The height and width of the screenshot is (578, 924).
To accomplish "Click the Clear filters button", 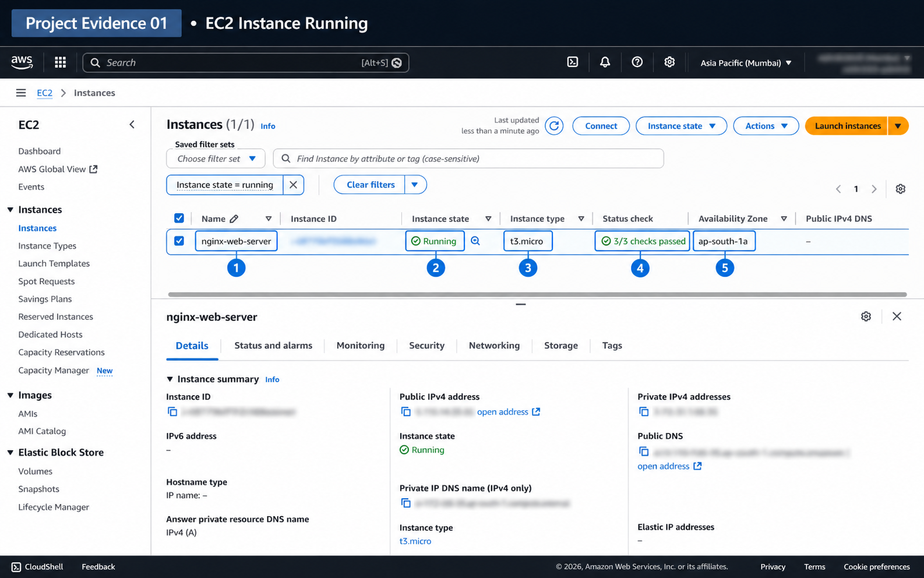I will pos(370,185).
